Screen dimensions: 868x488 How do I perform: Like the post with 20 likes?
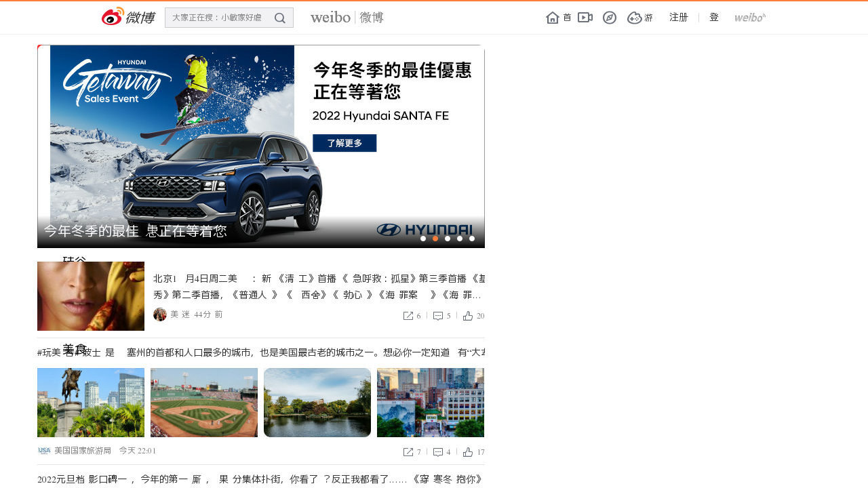473,316
